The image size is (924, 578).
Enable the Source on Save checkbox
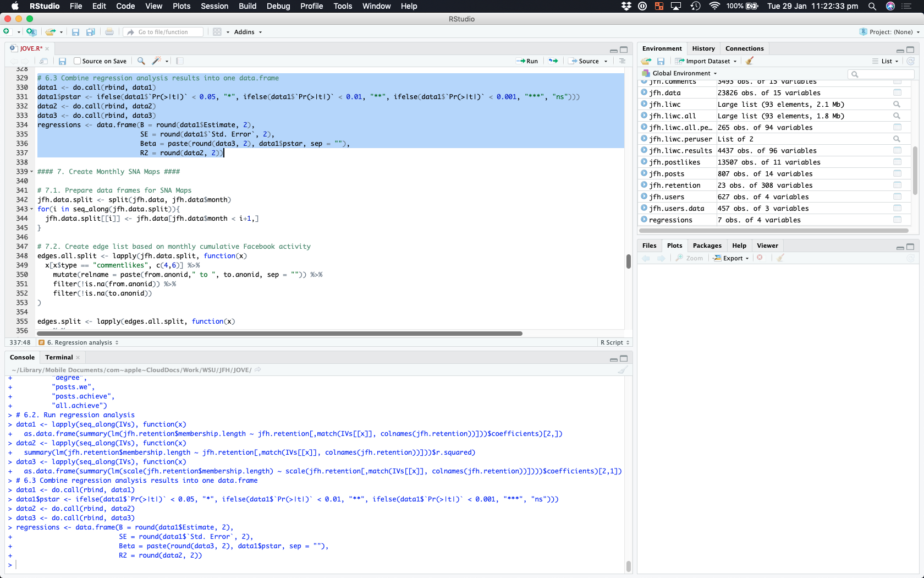tap(78, 61)
